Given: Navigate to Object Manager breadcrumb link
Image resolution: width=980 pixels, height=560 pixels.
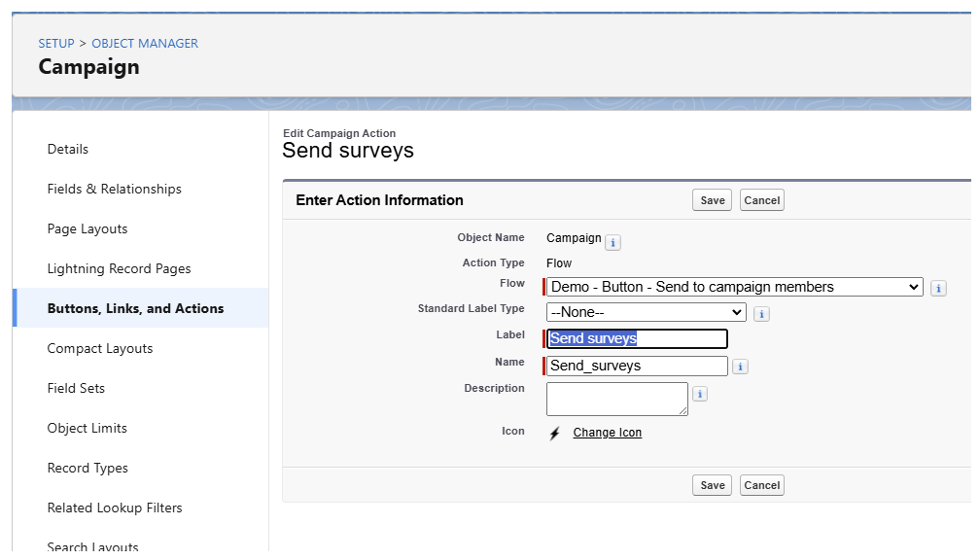Looking at the screenshot, I should click(x=145, y=43).
